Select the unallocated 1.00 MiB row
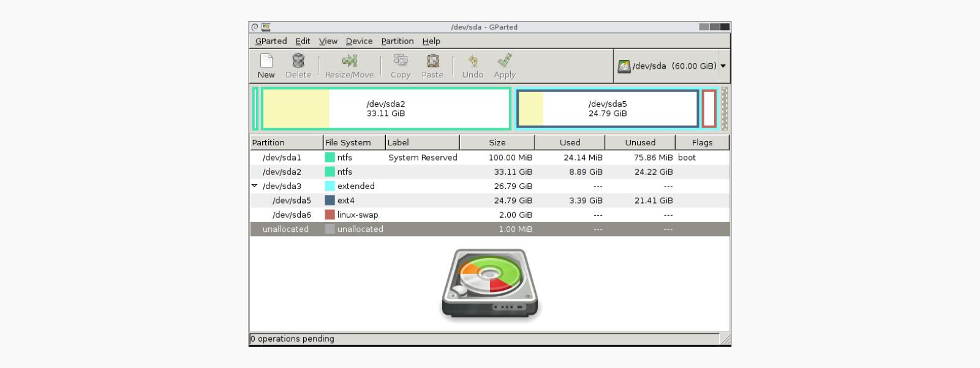Viewport: 980px width, 368px height. click(x=489, y=229)
